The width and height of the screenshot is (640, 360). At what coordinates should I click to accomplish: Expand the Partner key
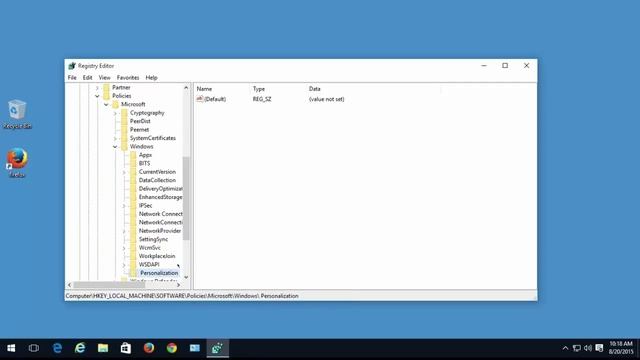[97, 88]
